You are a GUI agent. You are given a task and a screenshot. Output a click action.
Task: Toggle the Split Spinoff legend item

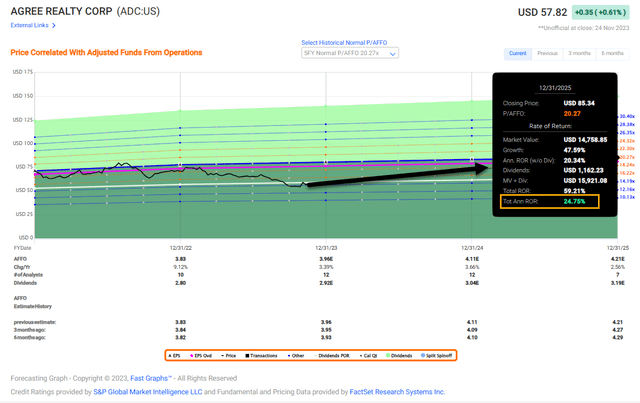pos(437,356)
